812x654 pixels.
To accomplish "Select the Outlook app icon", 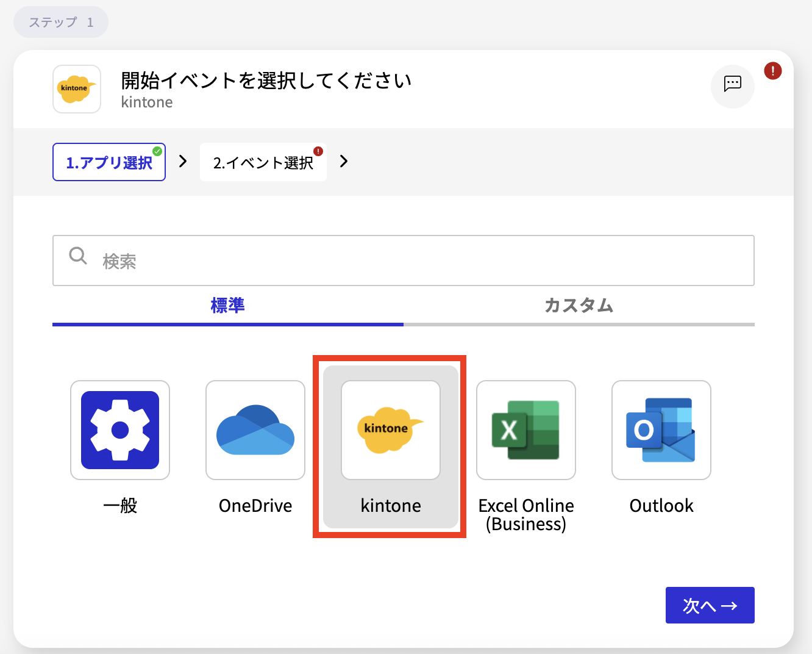I will 661,430.
